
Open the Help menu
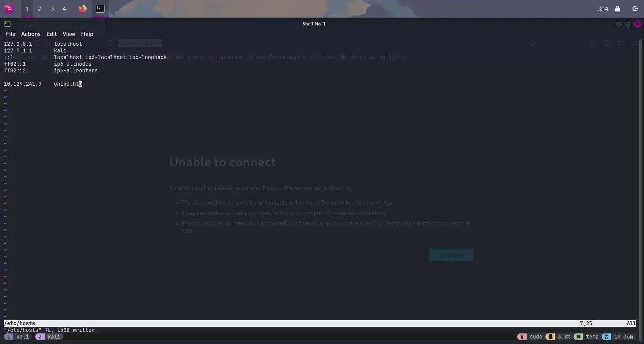[87, 34]
